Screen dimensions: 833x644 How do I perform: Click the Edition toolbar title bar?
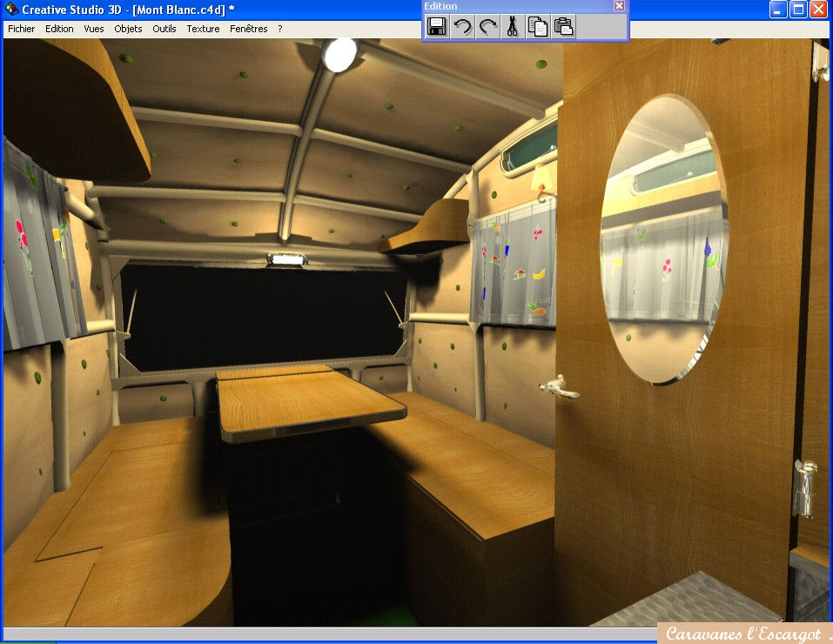[x=518, y=6]
